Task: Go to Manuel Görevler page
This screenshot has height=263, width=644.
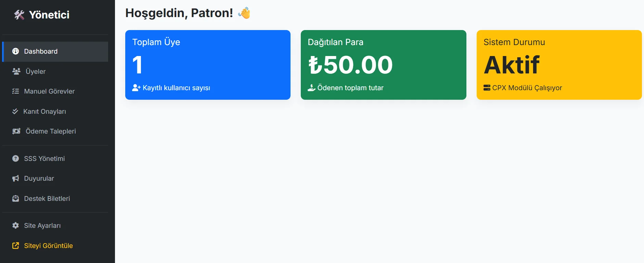Action: pyautogui.click(x=49, y=91)
